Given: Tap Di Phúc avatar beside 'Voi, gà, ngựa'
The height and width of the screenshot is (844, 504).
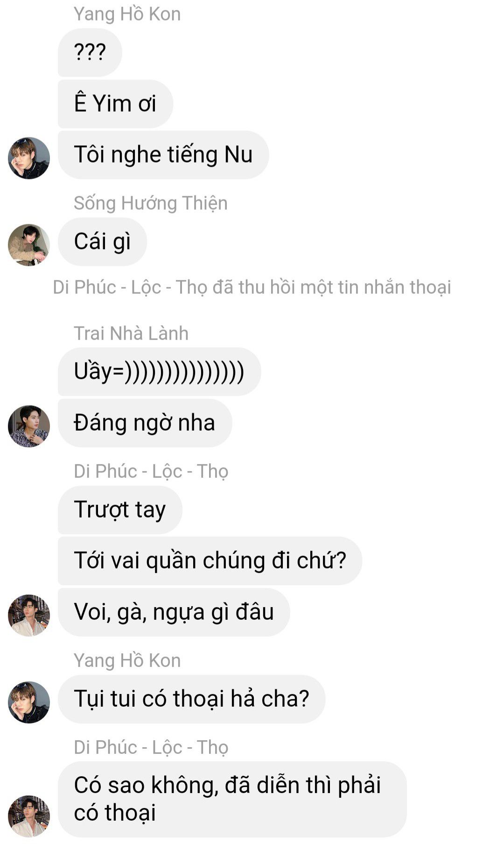Looking at the screenshot, I should point(29,615).
